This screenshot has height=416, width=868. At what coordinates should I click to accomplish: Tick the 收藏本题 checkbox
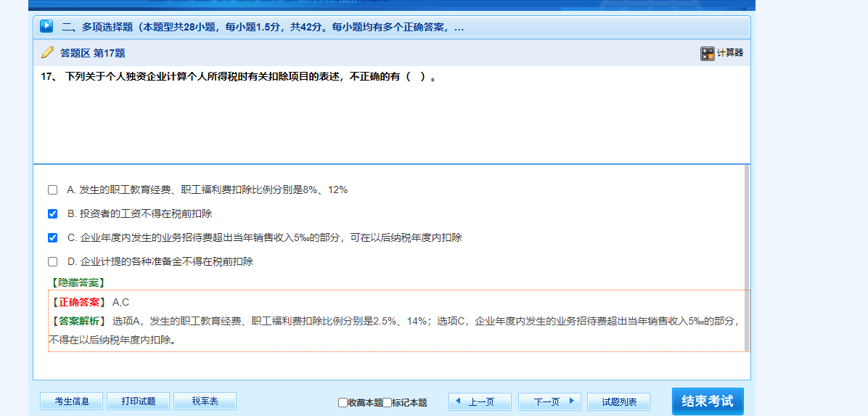(x=343, y=403)
